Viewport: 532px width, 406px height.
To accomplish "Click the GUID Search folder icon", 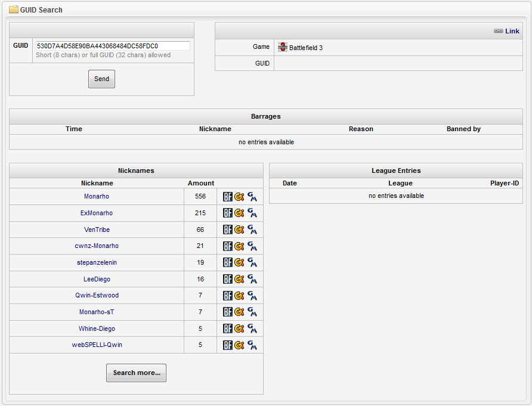I will [14, 9].
